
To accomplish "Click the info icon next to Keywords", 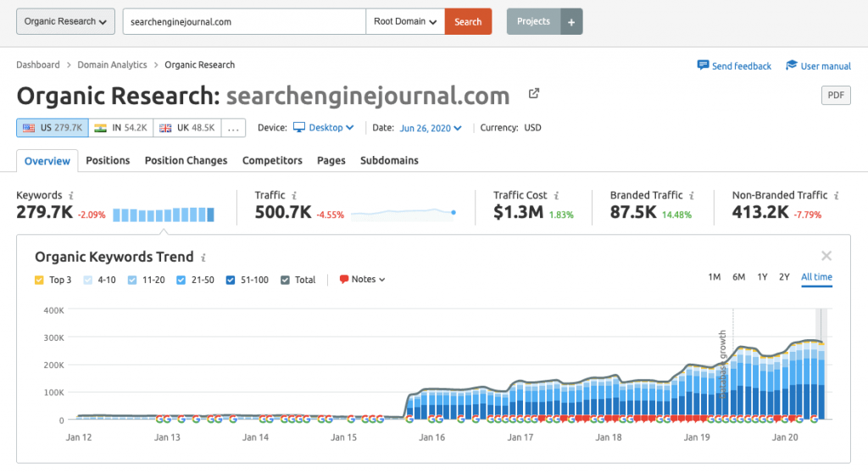I will point(70,196).
